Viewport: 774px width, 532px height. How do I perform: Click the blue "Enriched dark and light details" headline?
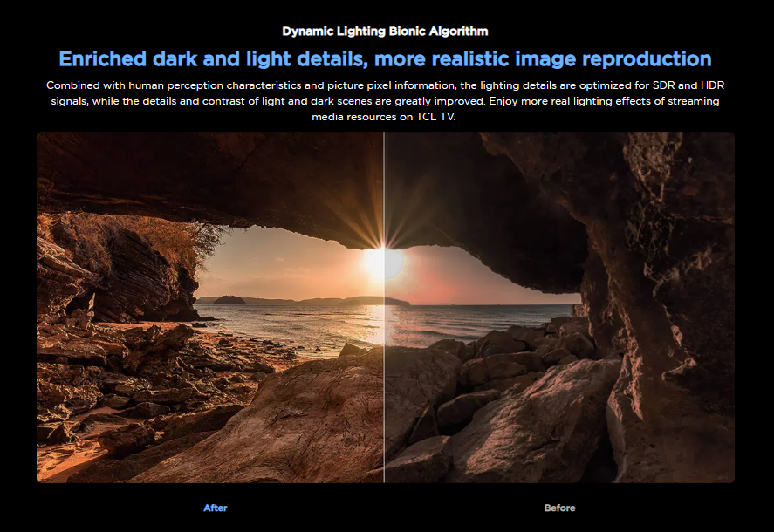[x=385, y=58]
